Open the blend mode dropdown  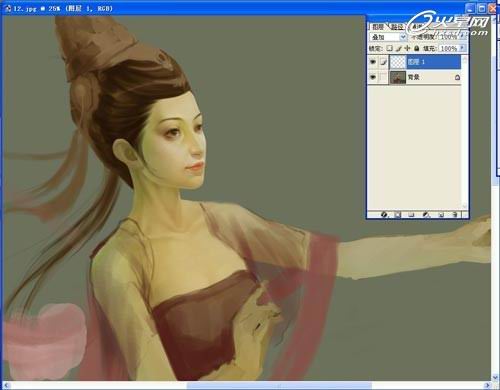point(388,37)
